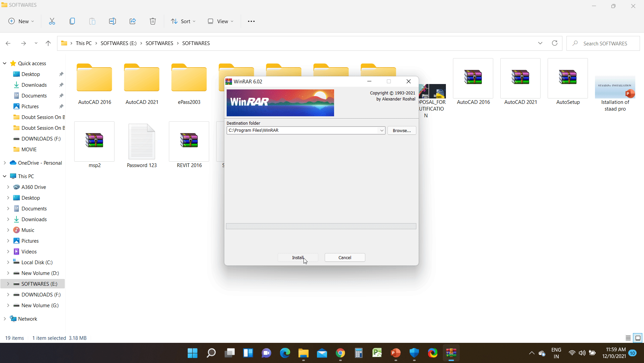
Task: Refresh the SOFTWARES folder
Action: (x=555, y=43)
